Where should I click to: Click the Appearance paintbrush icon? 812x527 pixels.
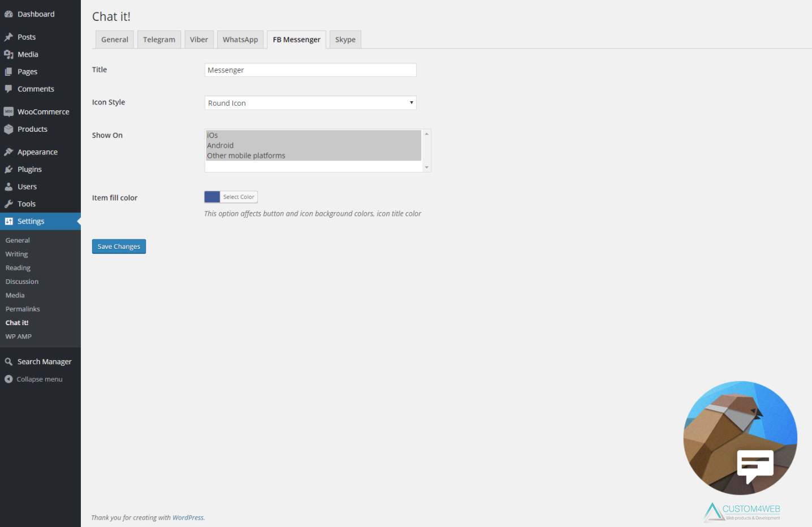tap(8, 152)
